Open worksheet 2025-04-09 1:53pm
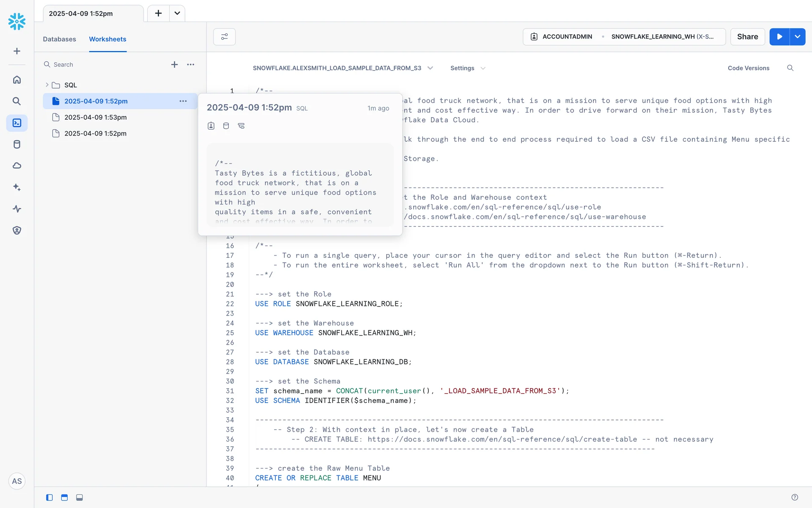Viewport: 812px width, 508px height. (95, 117)
